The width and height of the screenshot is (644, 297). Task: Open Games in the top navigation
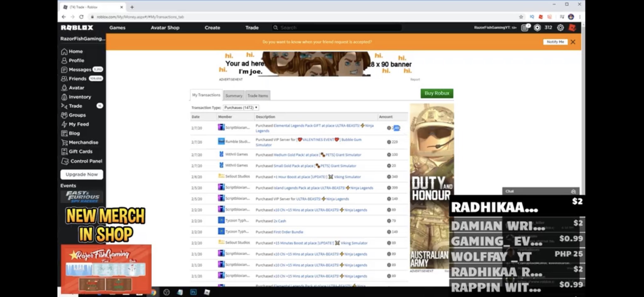tap(117, 28)
